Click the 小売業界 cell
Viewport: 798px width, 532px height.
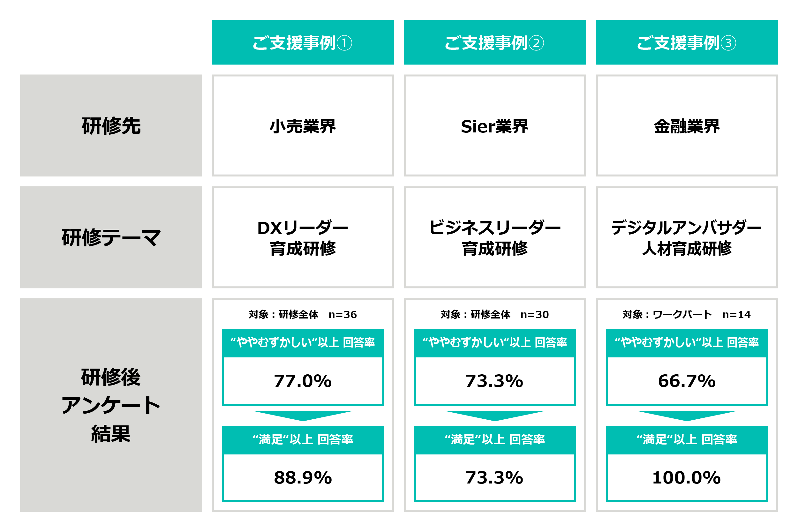(303, 125)
